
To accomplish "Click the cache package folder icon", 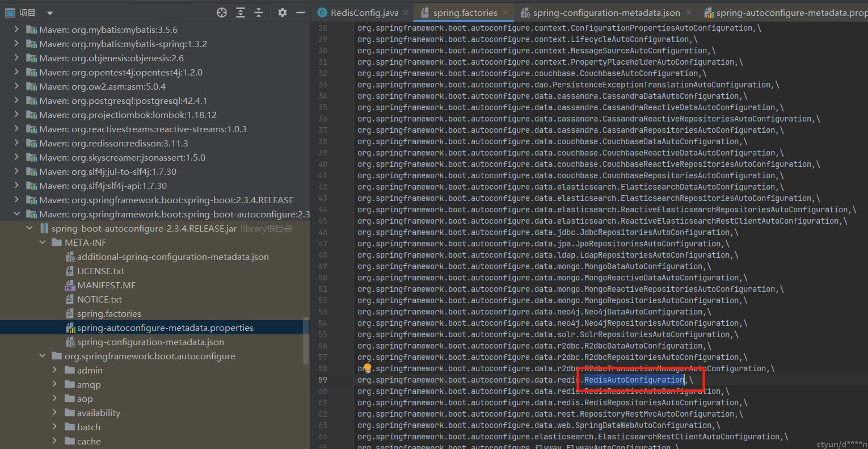I will (70, 441).
